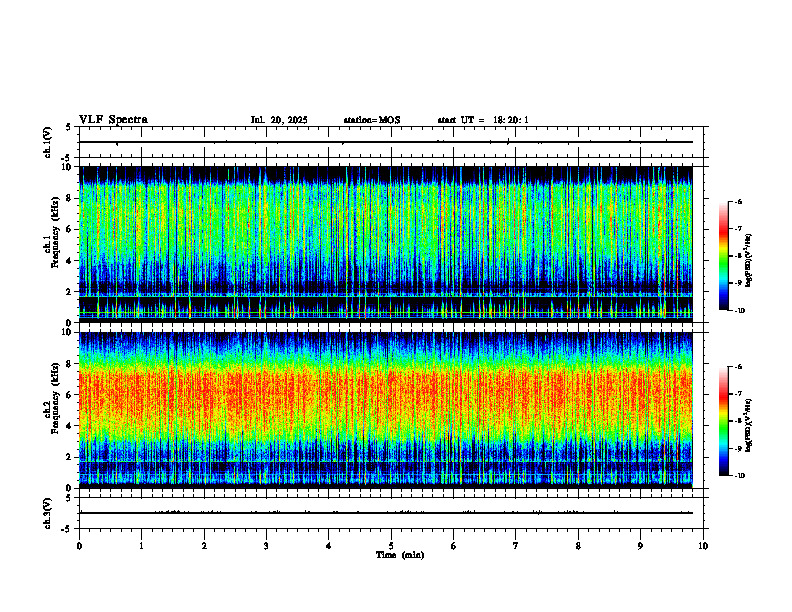Click the ch.2 spectrogram color scale bar

724,421
